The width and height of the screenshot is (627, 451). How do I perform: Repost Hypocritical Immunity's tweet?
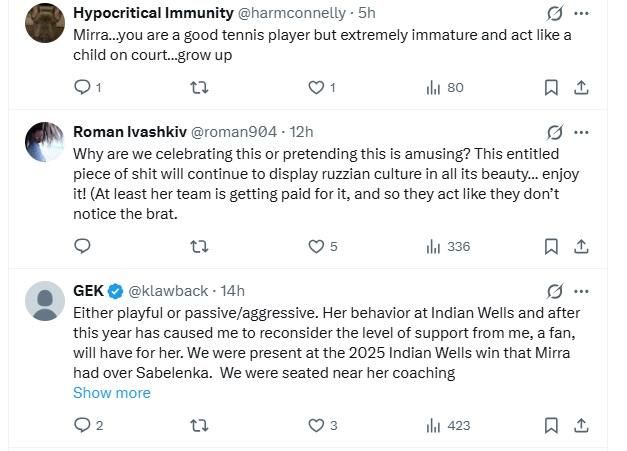(x=199, y=87)
